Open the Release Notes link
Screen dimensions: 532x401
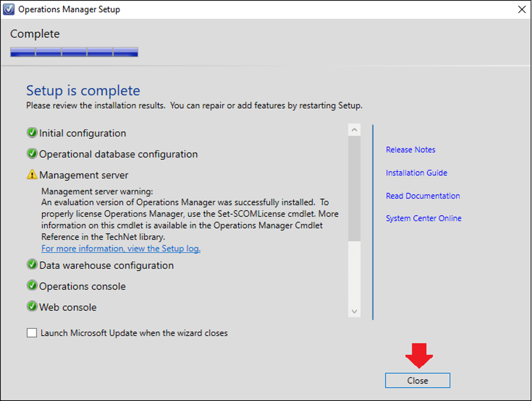[410, 149]
